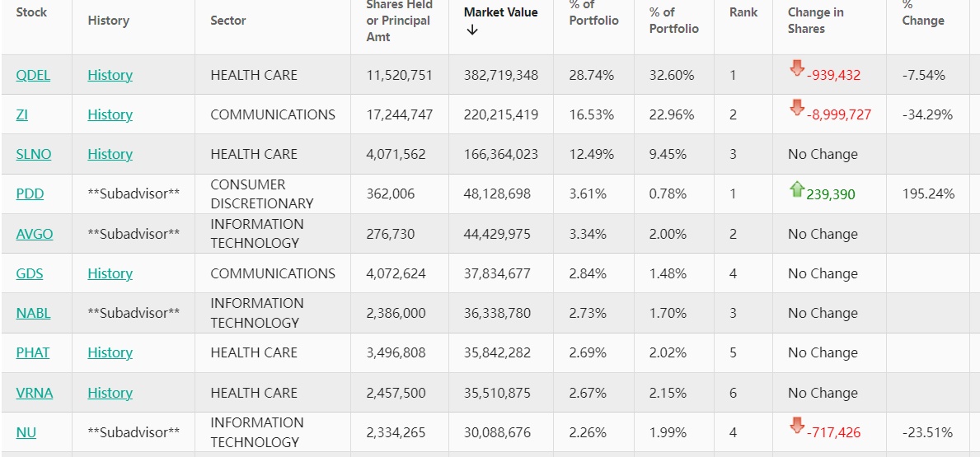Click the green up arrow in PDD row
980x457 pixels.
point(796,190)
